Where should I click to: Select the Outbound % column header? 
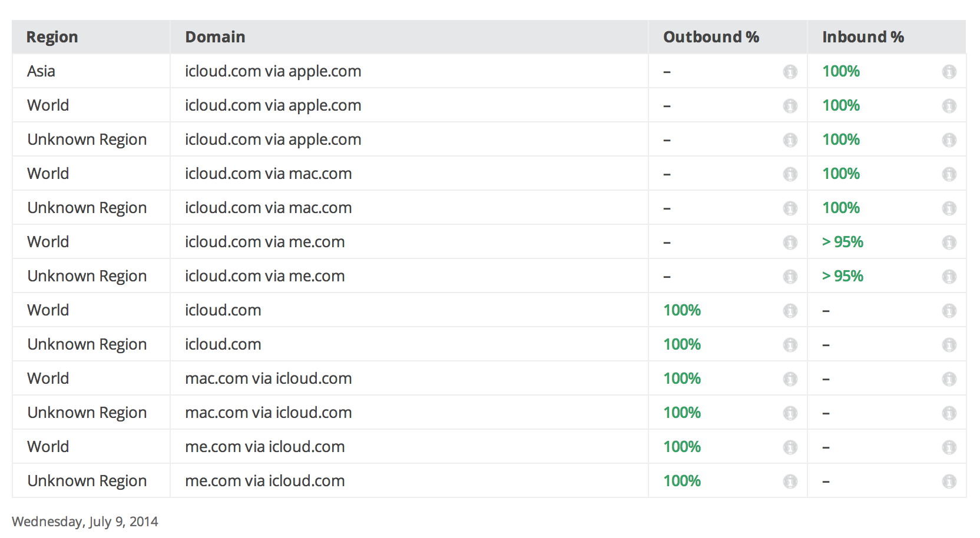(x=711, y=37)
